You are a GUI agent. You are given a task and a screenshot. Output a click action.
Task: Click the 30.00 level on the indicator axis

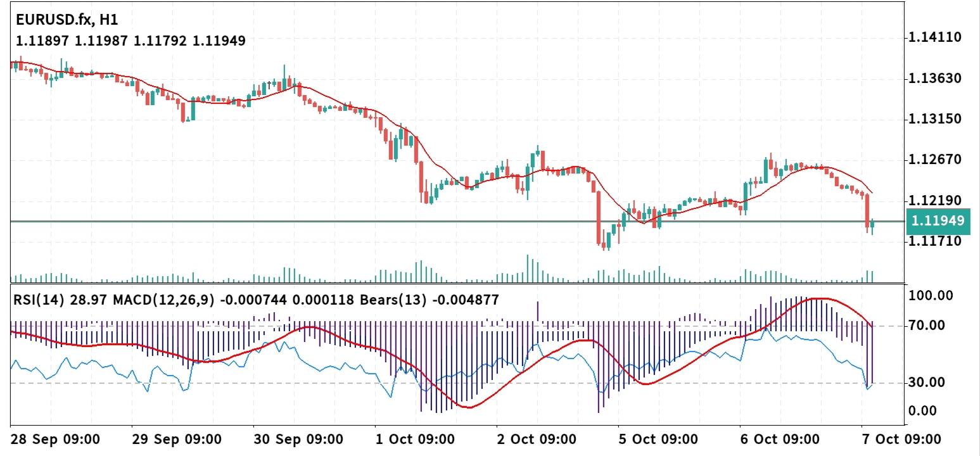(x=927, y=383)
